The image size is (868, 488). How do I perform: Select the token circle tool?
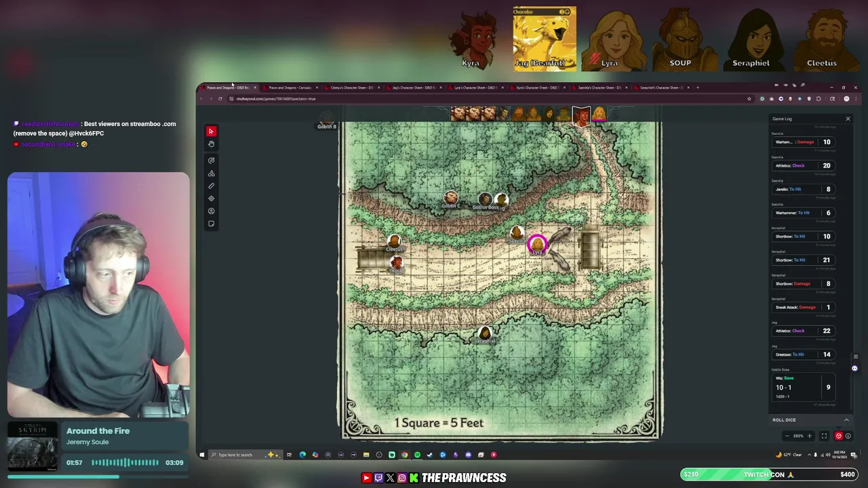click(x=211, y=211)
